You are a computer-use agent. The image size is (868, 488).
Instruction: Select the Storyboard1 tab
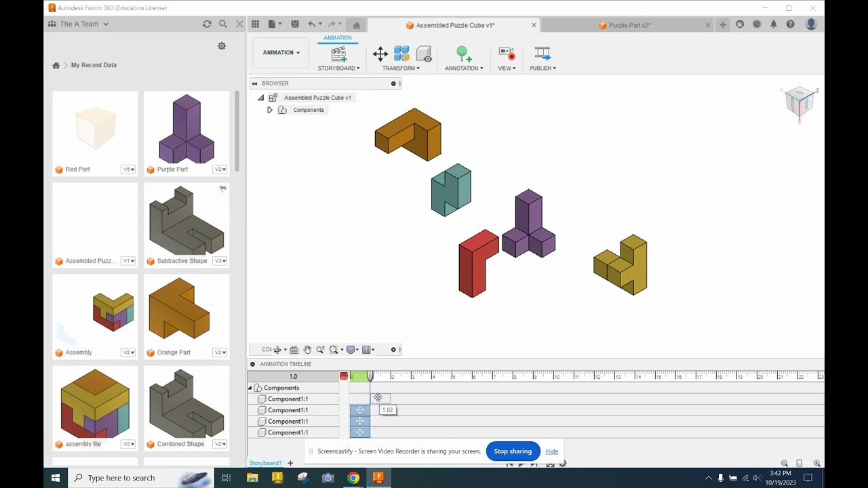[265, 463]
